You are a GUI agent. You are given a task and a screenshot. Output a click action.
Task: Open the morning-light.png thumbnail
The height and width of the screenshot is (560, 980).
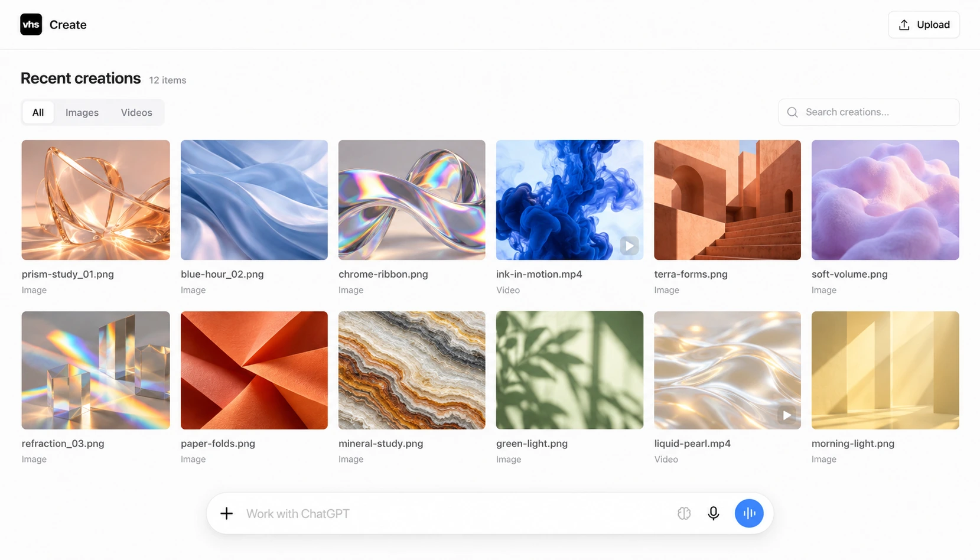(885, 370)
